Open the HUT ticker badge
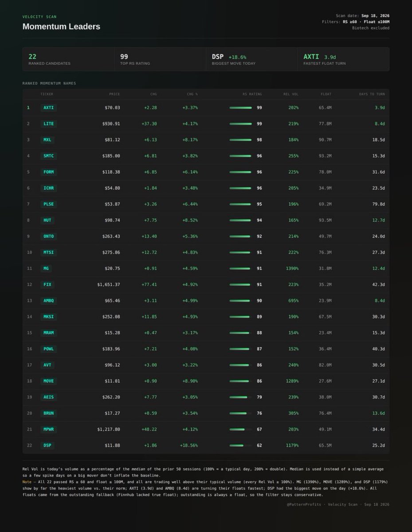The height and width of the screenshot is (532, 412). [x=47, y=220]
